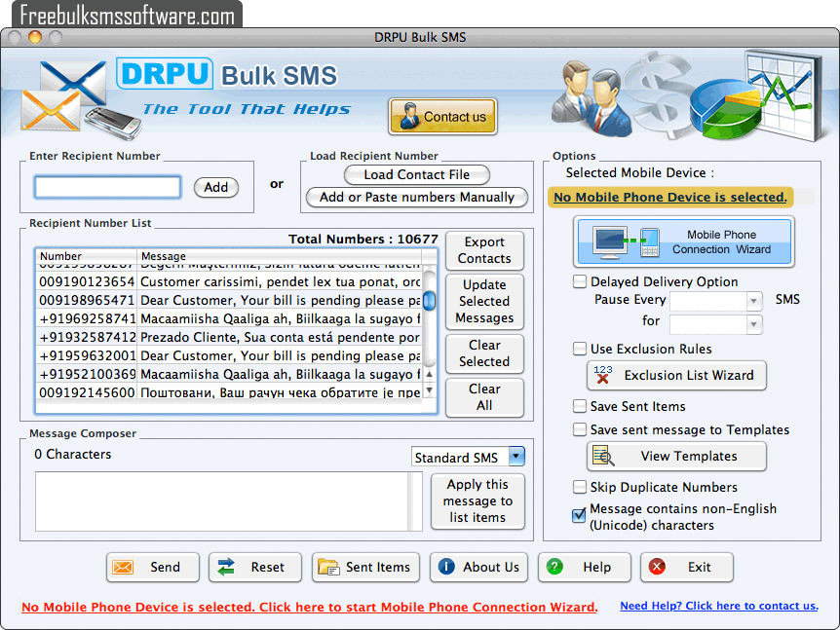Click inside the message composer text area

(x=222, y=501)
